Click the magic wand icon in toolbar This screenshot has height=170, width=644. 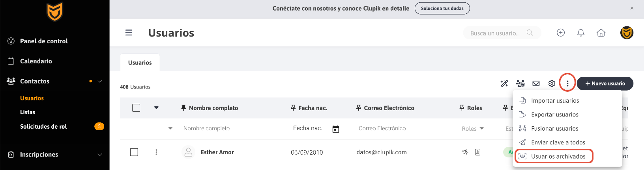[x=504, y=83]
